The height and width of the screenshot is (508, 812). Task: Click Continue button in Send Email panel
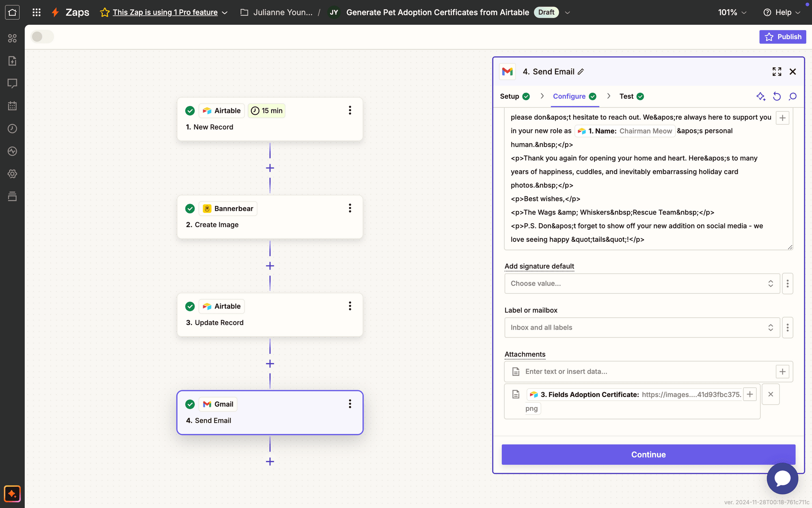[x=648, y=454]
